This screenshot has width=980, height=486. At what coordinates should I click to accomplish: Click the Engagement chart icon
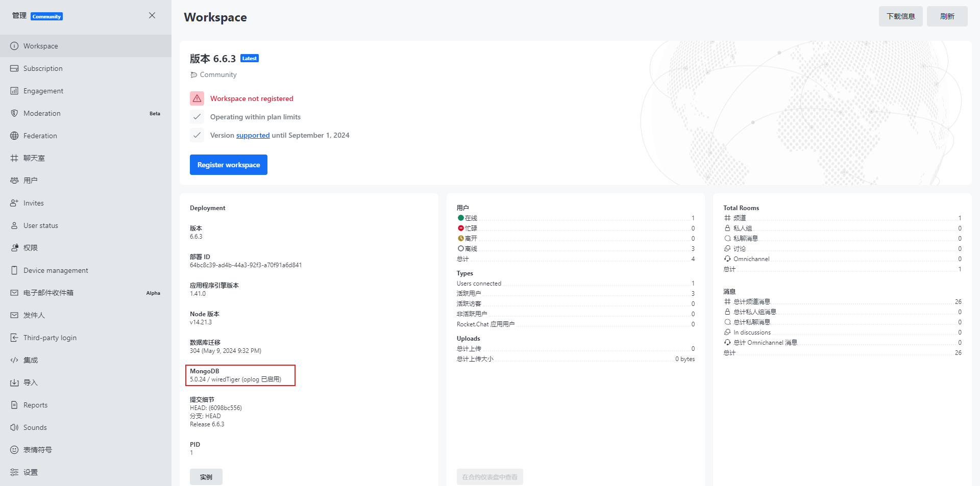[x=14, y=91]
